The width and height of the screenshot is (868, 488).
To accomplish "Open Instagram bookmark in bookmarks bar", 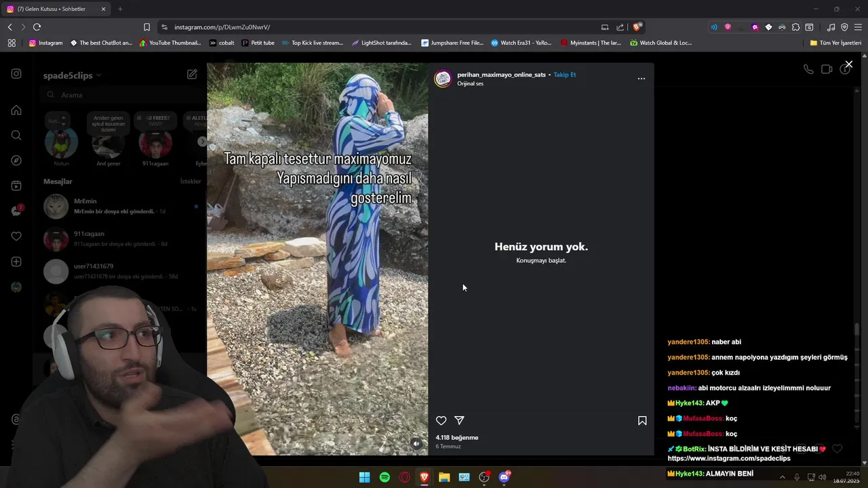I will pyautogui.click(x=45, y=43).
